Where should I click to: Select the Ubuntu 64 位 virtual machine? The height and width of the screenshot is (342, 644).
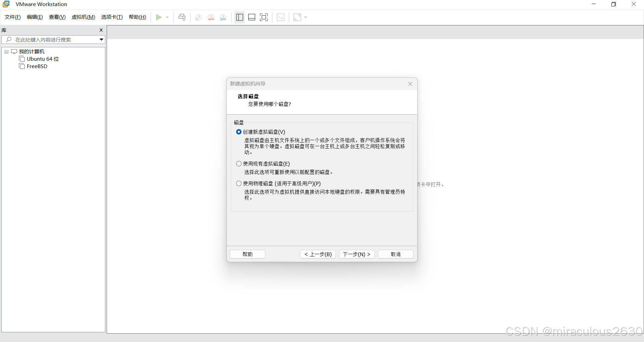(x=43, y=59)
